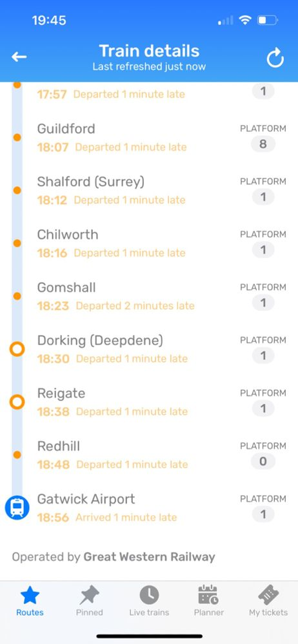Tap the Wi-Fi status icon
Screen dimensions: 298x644
tap(245, 20)
